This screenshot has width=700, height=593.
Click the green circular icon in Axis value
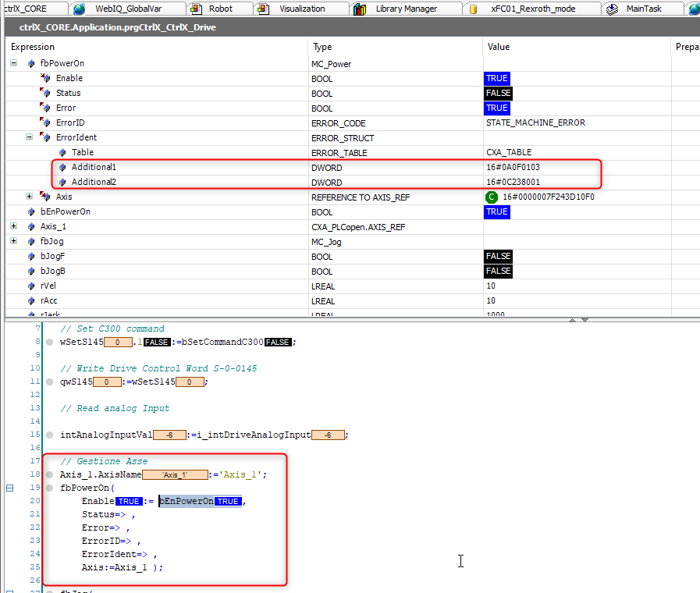click(x=492, y=197)
